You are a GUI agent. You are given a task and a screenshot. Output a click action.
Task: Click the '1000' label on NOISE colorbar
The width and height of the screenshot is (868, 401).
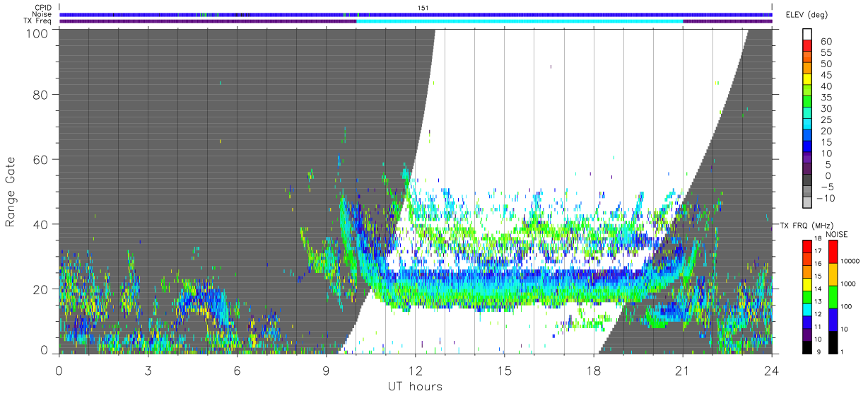click(848, 284)
